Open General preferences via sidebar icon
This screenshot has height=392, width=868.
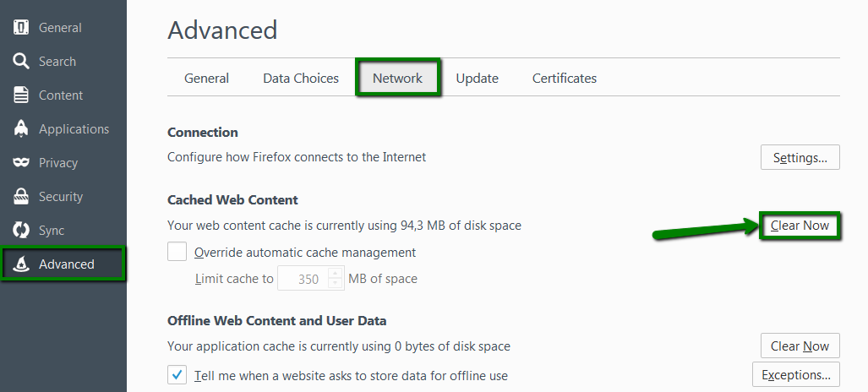pyautogui.click(x=21, y=27)
